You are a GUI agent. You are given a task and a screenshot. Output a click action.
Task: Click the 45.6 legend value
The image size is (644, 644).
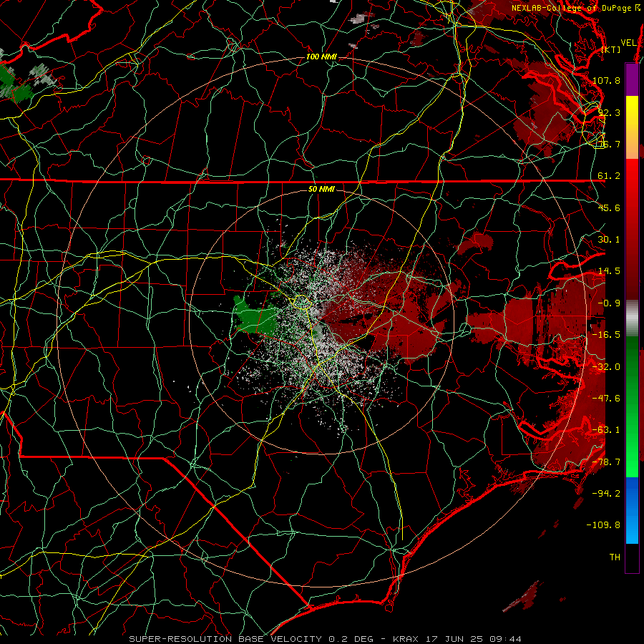tap(609, 208)
